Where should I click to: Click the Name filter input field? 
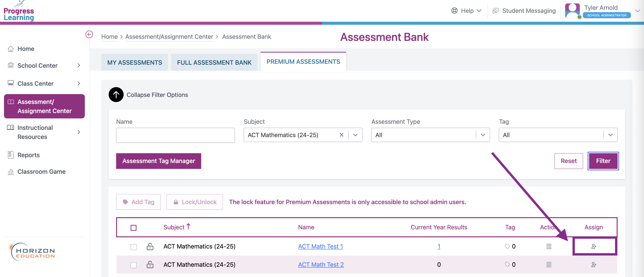pyautogui.click(x=175, y=135)
